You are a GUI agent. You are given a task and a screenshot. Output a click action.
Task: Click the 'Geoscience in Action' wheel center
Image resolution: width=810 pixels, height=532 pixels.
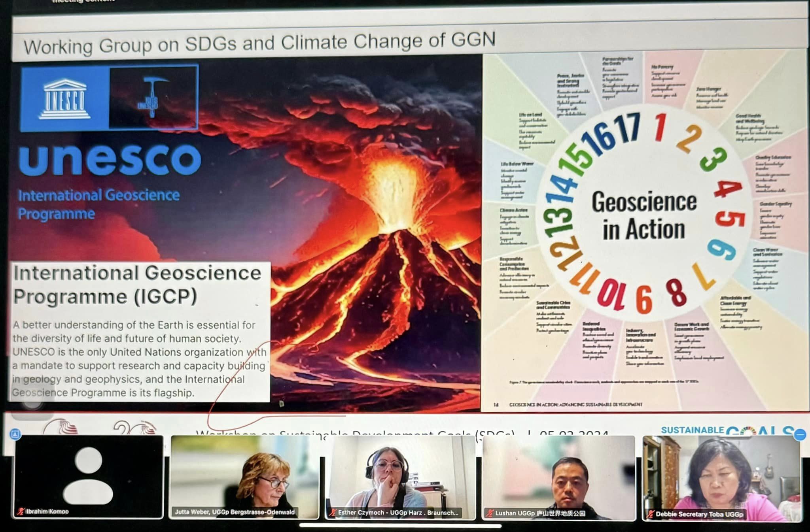pyautogui.click(x=644, y=215)
